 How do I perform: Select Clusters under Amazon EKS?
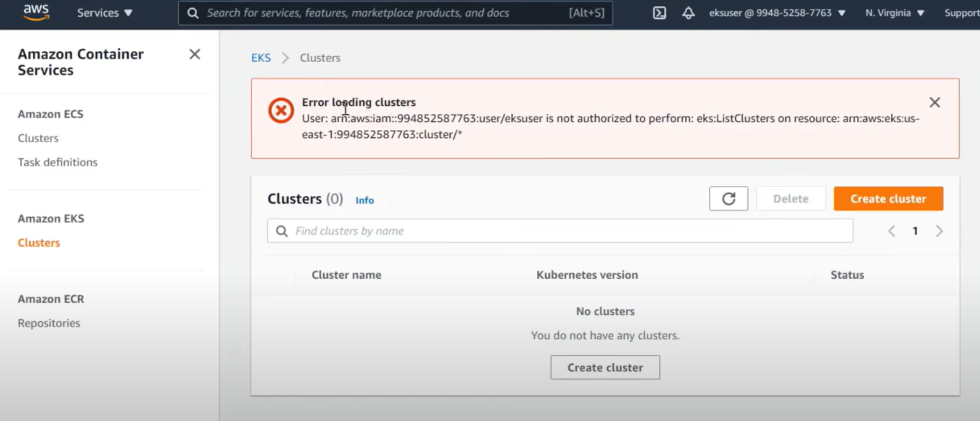[39, 242]
